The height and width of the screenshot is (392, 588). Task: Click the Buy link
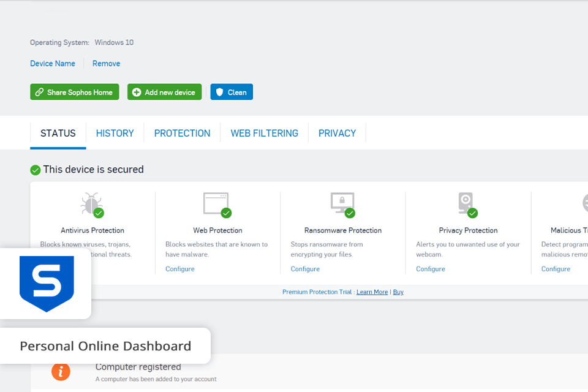pos(398,292)
